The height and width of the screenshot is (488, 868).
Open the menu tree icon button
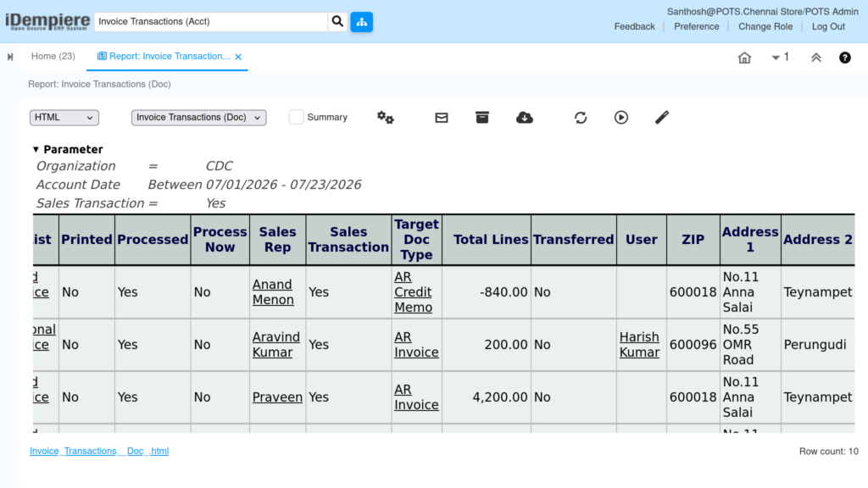pos(361,21)
